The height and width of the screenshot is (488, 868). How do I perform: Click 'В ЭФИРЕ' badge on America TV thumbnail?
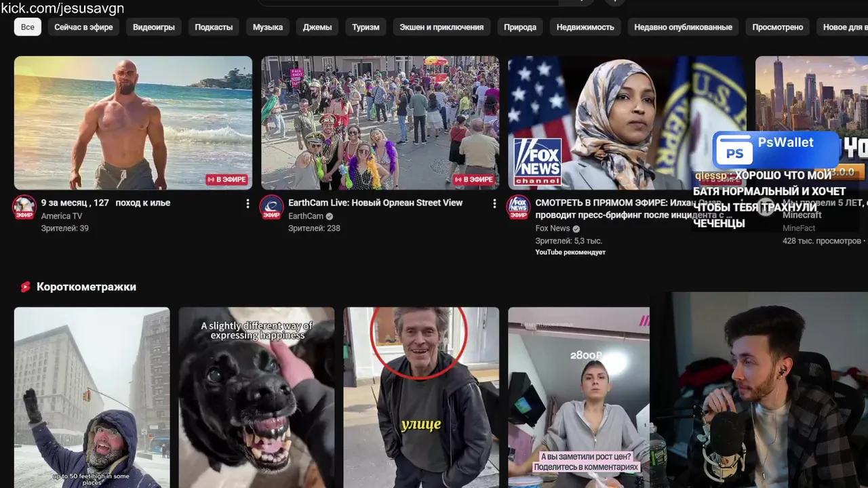pyautogui.click(x=227, y=180)
